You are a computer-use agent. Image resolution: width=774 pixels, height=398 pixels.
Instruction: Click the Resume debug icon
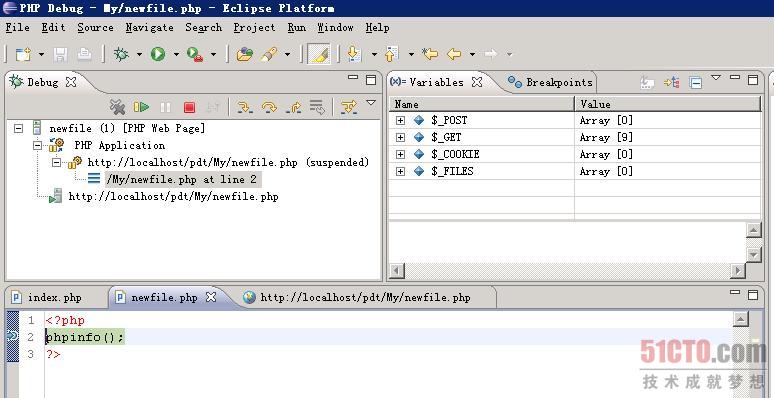click(x=141, y=107)
